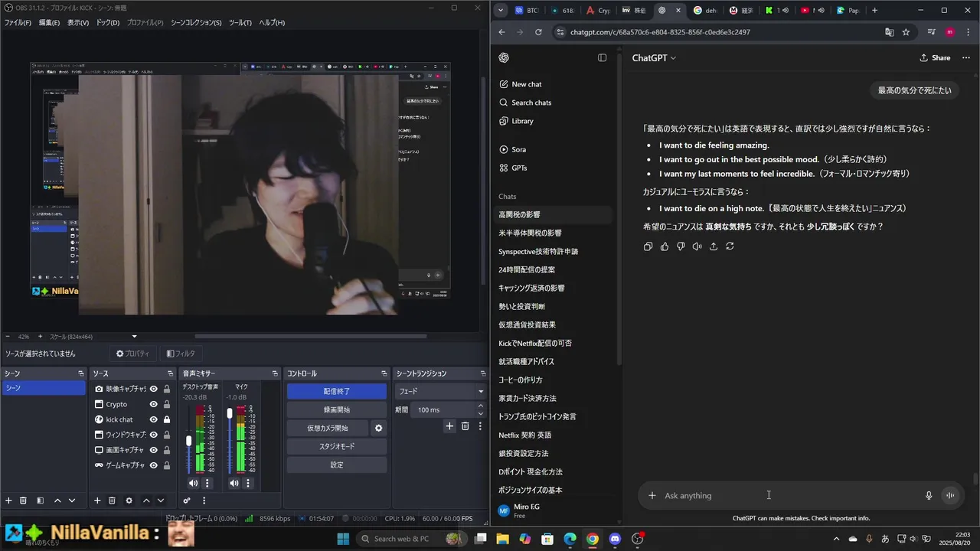Bookmark this page with star icon
The width and height of the screenshot is (980, 551).
coord(906,32)
